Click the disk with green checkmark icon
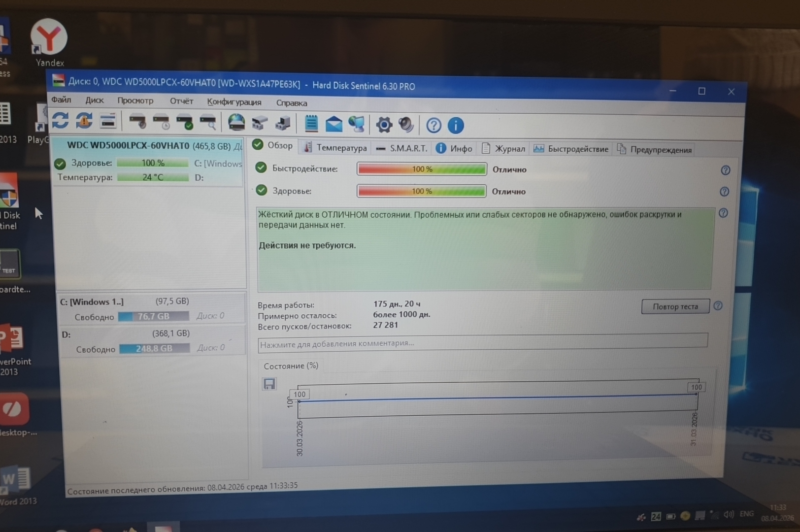800x532 pixels. point(185,122)
